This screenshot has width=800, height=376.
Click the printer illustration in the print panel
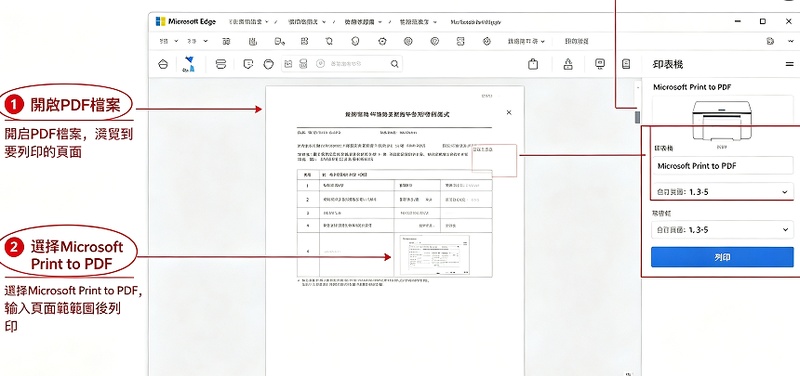pos(721,122)
